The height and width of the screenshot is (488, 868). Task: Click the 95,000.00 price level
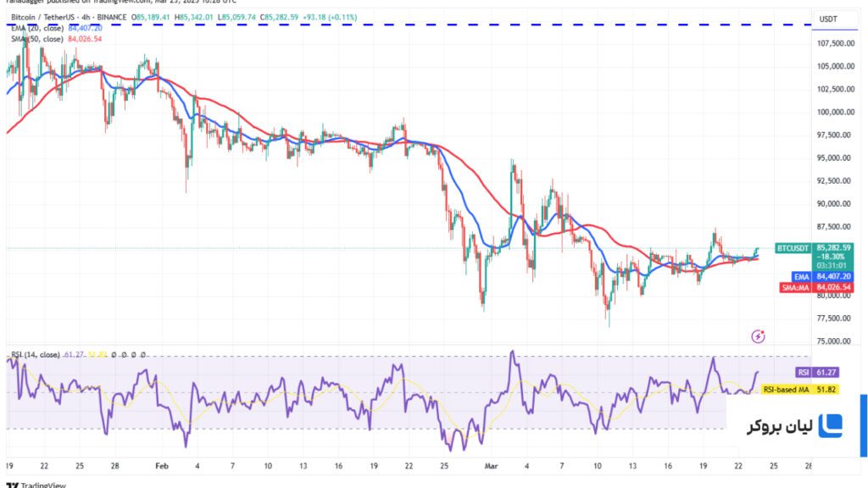836,158
